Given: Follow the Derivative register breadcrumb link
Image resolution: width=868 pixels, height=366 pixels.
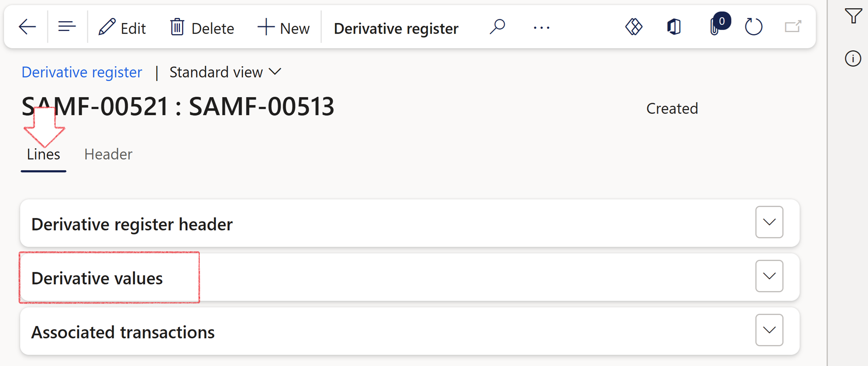Looking at the screenshot, I should tap(82, 72).
